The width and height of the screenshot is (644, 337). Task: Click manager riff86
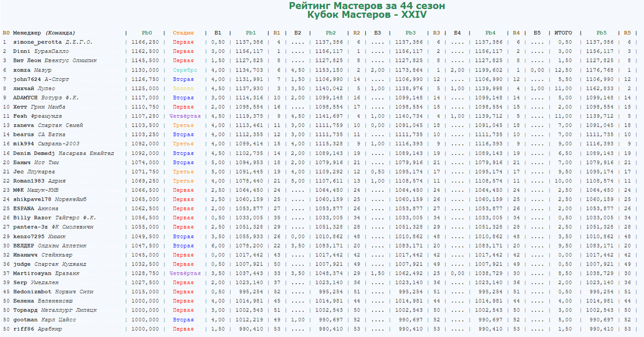pos(24,328)
